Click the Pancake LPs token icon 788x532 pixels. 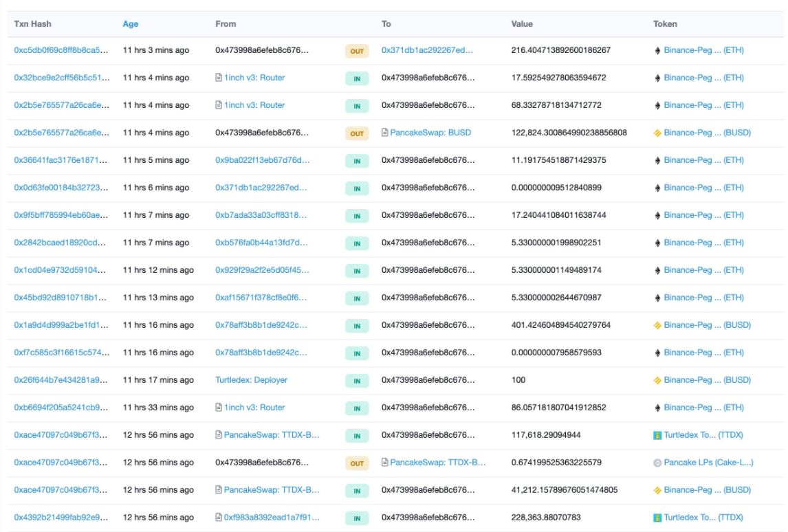657,463
